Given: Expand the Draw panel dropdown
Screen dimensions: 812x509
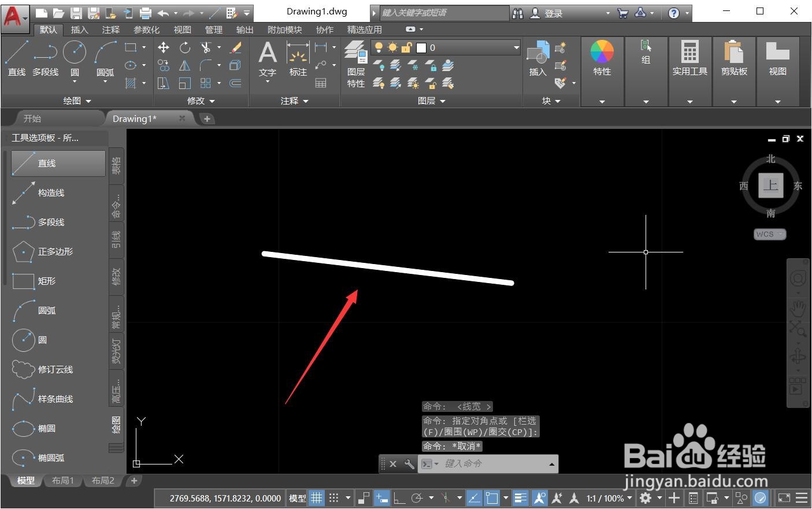Looking at the screenshot, I should pyautogui.click(x=77, y=101).
